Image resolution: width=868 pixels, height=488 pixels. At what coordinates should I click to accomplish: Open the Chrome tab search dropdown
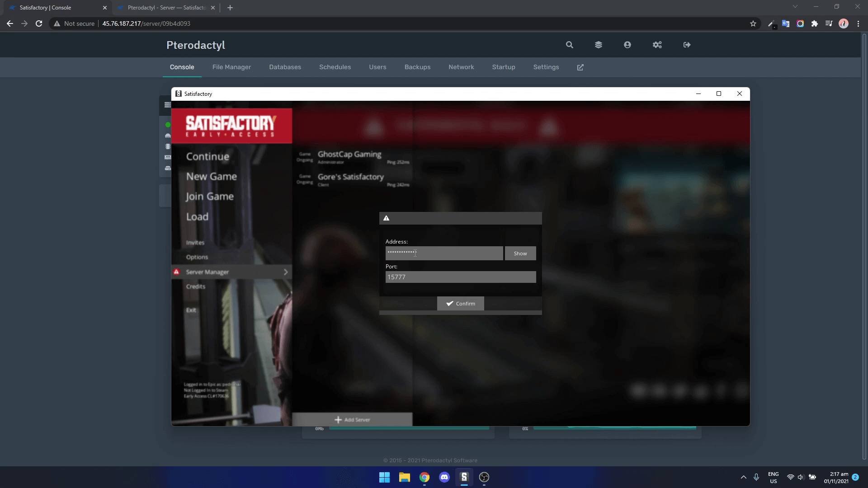[x=795, y=7]
